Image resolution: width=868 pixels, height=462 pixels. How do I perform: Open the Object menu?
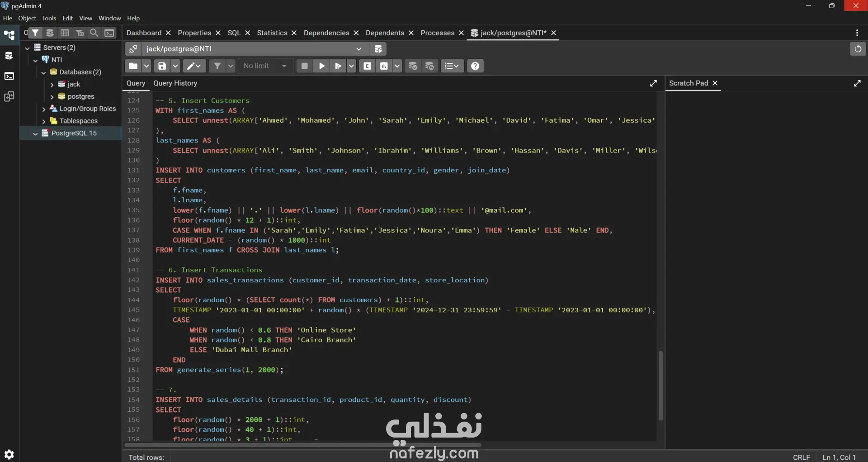click(27, 18)
